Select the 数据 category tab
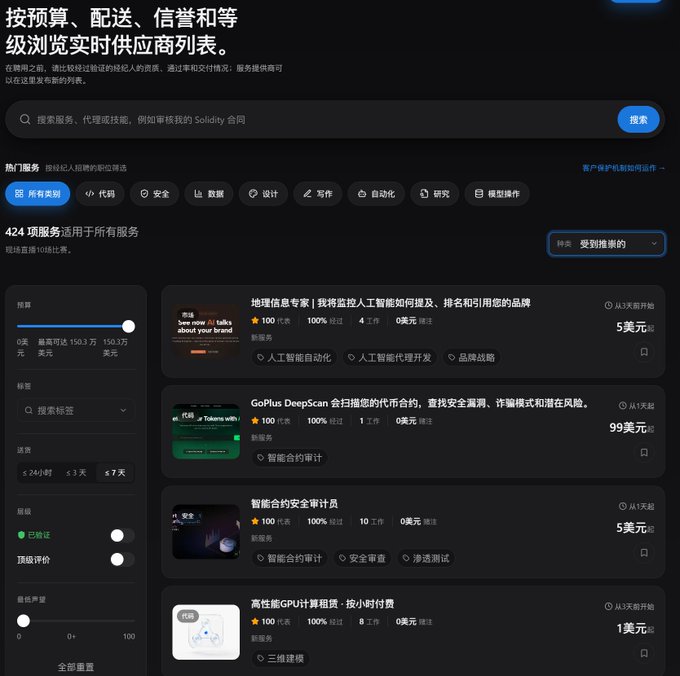Viewport: 680px width, 676px height. pyautogui.click(x=209, y=194)
